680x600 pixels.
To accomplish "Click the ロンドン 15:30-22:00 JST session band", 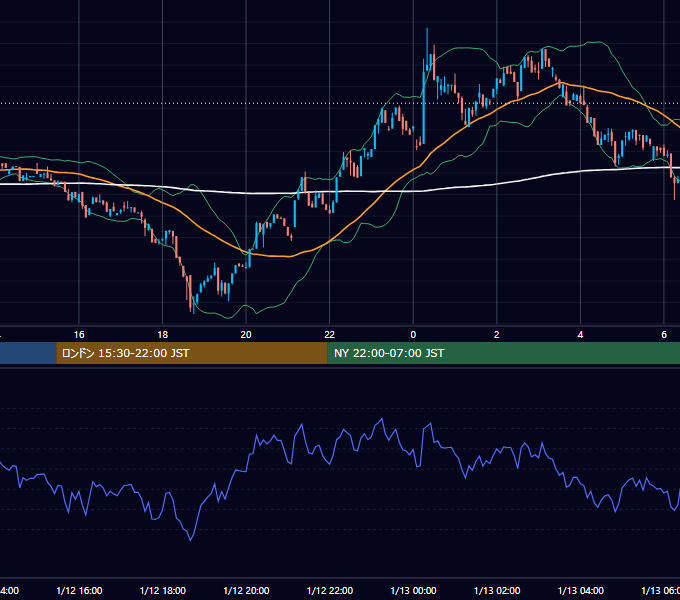I will [x=192, y=353].
